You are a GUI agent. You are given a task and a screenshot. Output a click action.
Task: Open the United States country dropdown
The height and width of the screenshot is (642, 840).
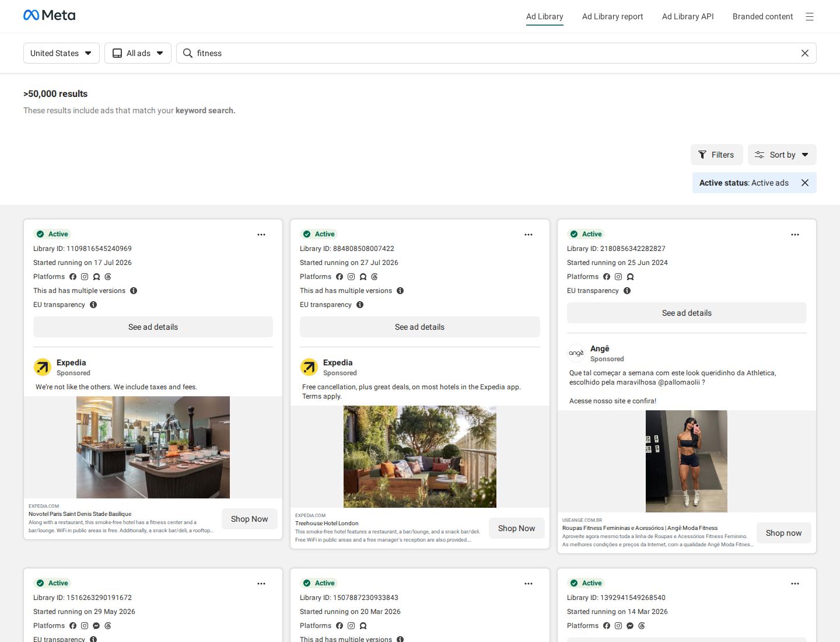61,53
